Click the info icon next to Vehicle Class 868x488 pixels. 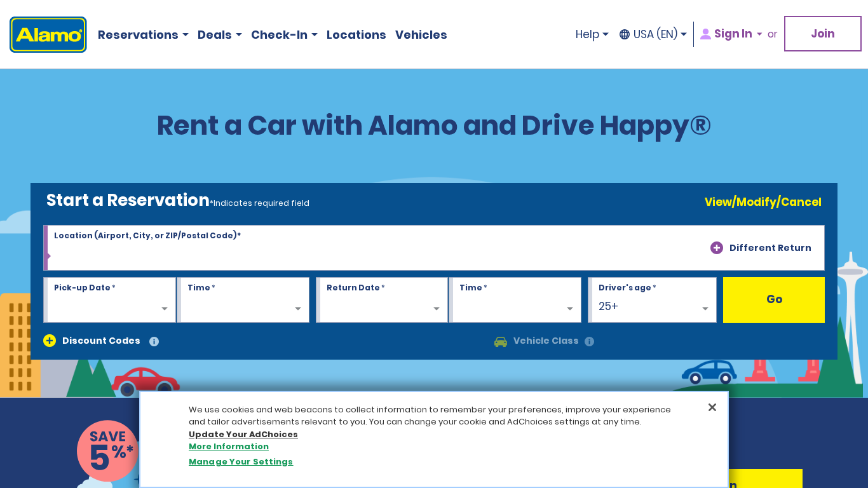click(x=590, y=341)
